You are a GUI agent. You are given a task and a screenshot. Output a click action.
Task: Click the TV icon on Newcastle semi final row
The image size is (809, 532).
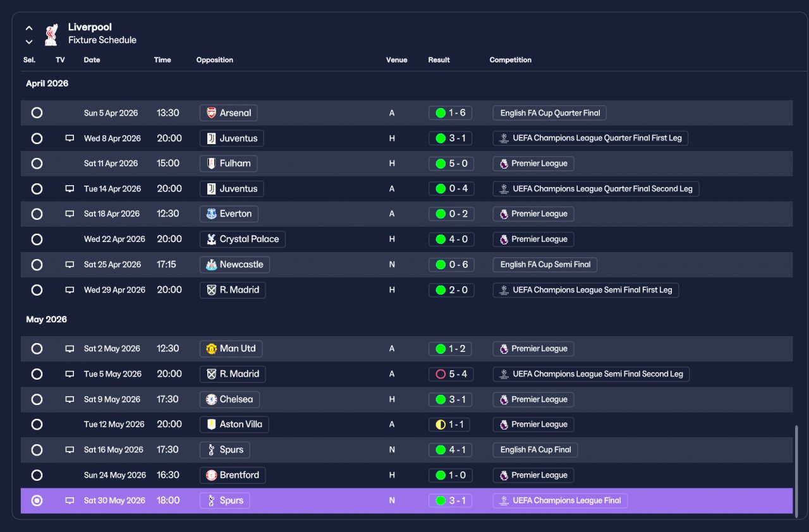click(70, 264)
